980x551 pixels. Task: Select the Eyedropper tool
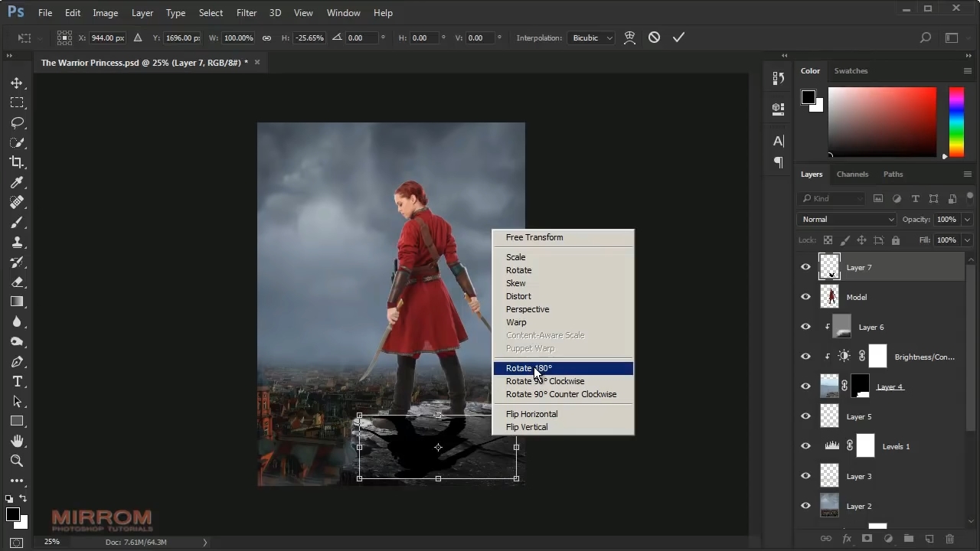pos(17,182)
